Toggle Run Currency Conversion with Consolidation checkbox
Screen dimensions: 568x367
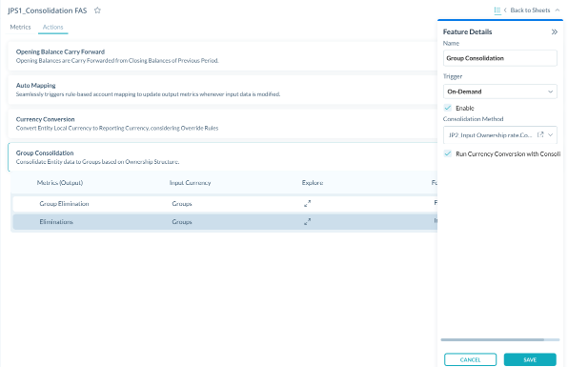448,154
